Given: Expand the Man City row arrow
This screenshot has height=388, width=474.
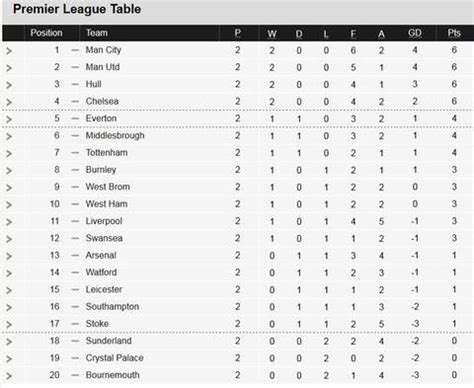Looking at the screenshot, I should pyautogui.click(x=9, y=51).
